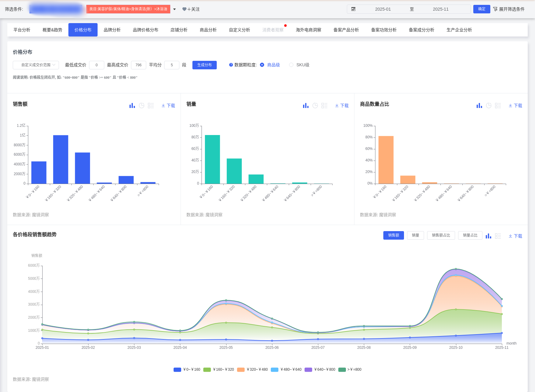Image resolution: width=535 pixels, height=392 pixels.
Task: Click the 最高成交价 input field
Action: pos(139,65)
